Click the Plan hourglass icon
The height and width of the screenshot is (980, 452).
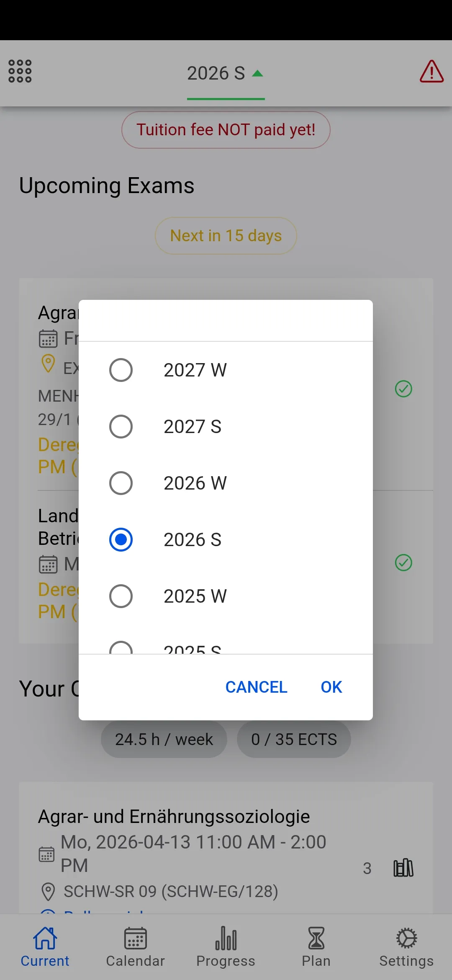tap(316, 938)
